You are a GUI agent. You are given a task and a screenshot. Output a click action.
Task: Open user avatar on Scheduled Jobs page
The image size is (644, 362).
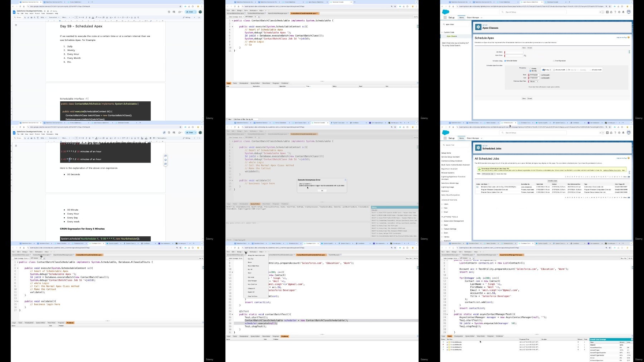click(629, 132)
